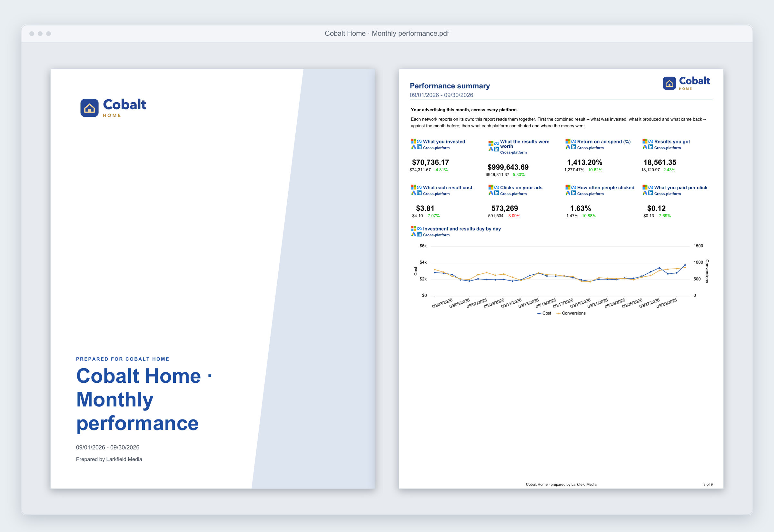Click the 09/15/2026 label on the chart axis
774x532 pixels.
tap(546, 303)
